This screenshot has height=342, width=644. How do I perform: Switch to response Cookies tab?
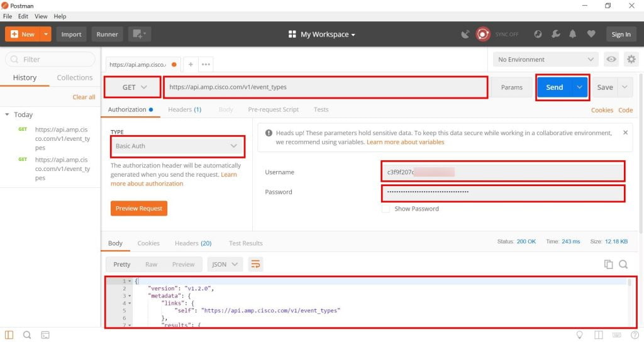point(148,243)
